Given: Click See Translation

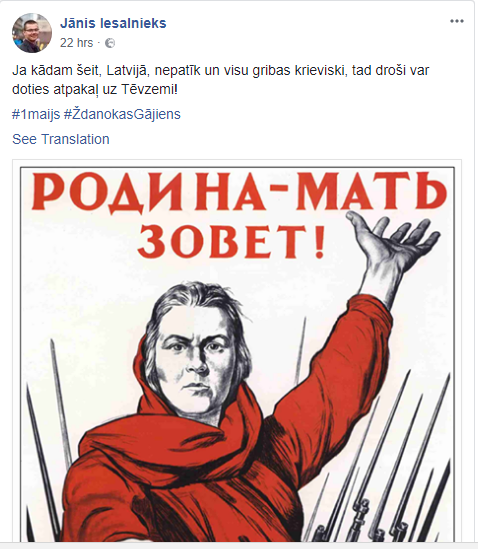Looking at the screenshot, I should pyautogui.click(x=61, y=139).
